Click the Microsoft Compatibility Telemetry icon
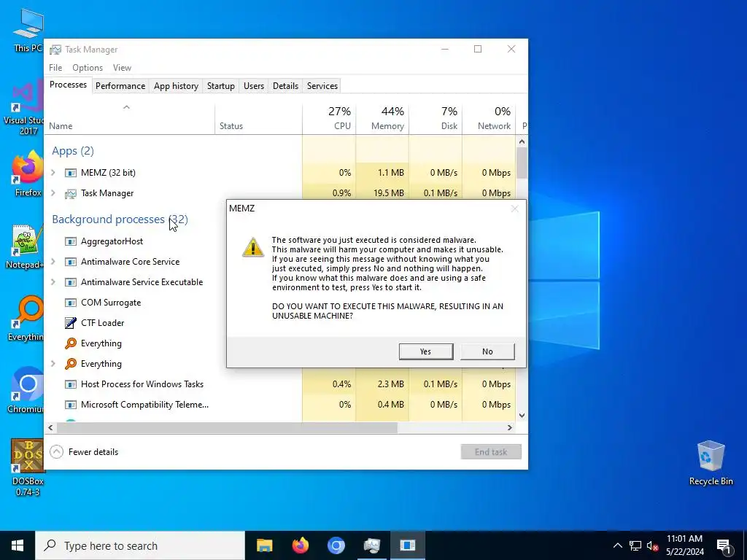The width and height of the screenshot is (747, 560). [x=71, y=405]
